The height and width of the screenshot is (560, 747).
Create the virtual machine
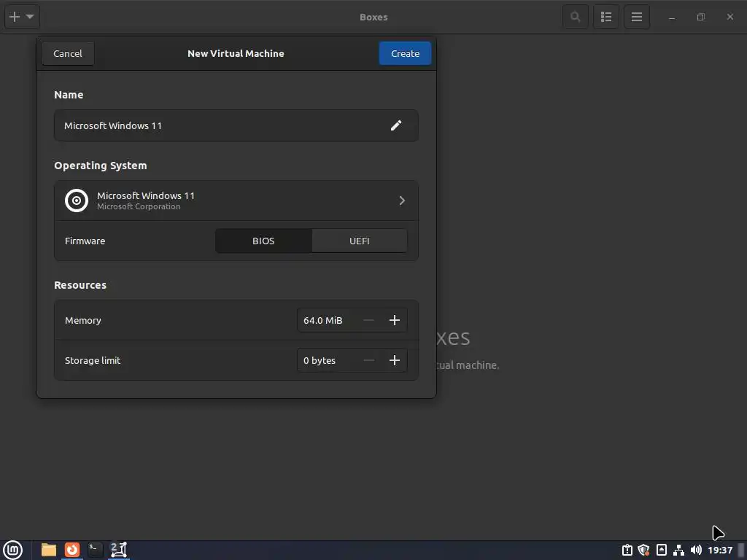pos(405,53)
